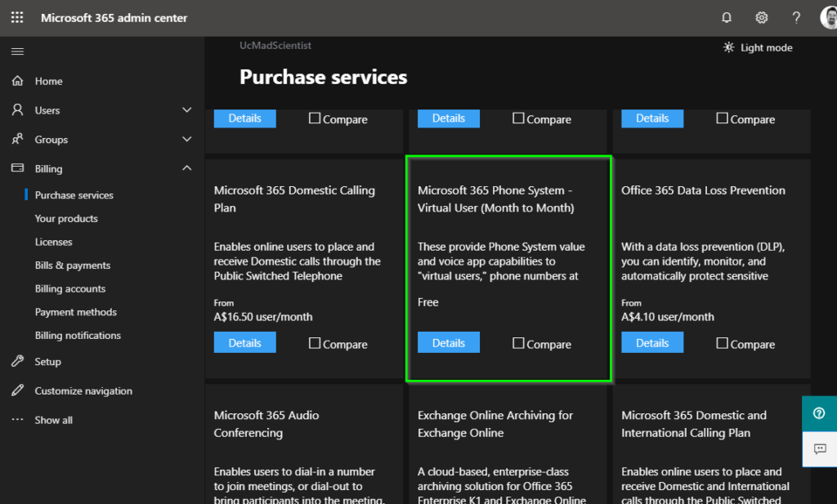The image size is (837, 504).
Task: Open Details for Phone System Virtual User
Action: [449, 343]
